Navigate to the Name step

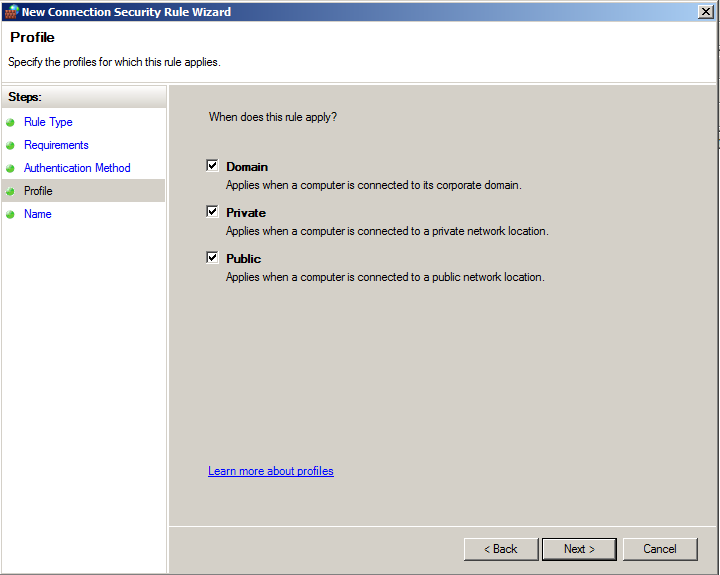[37, 214]
